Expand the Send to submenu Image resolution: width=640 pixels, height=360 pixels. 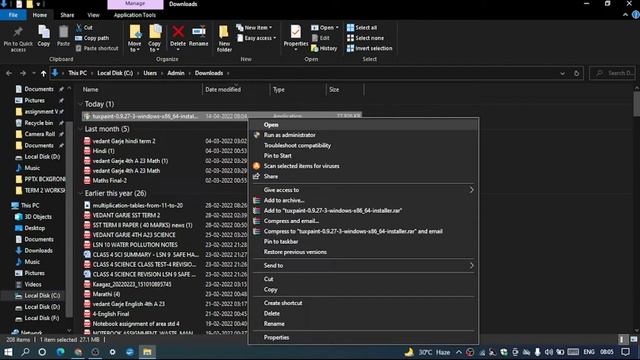click(x=363, y=266)
